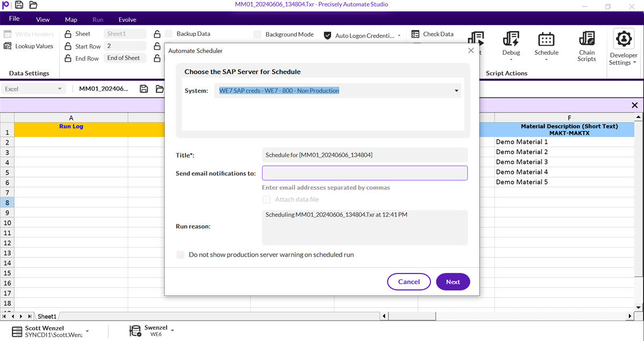The height and width of the screenshot is (341, 644).
Task: Switch to the Map tab
Action: (71, 19)
